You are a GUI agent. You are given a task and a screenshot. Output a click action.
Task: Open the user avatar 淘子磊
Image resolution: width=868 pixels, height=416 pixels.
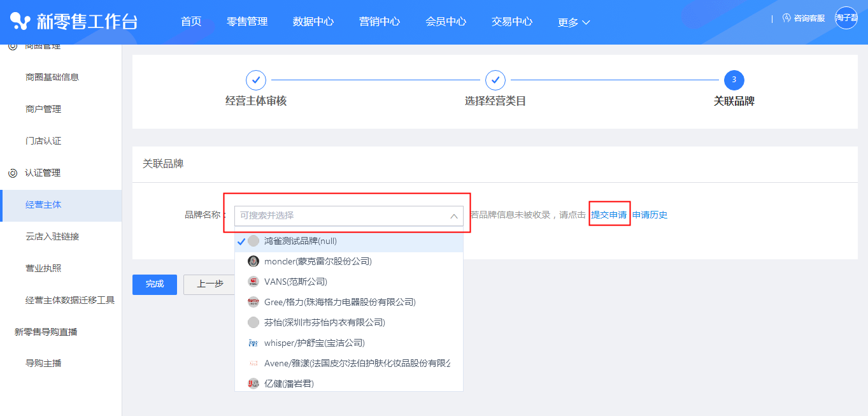(x=846, y=18)
